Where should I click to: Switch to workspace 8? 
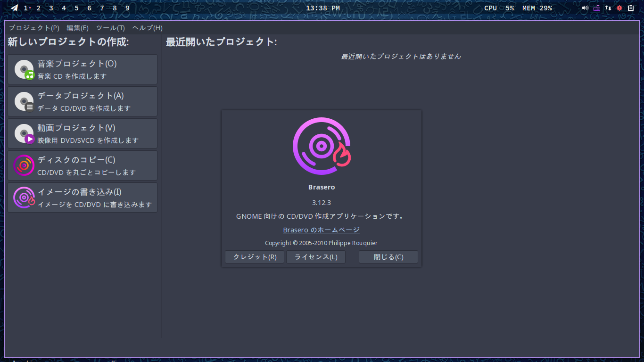pos(115,8)
